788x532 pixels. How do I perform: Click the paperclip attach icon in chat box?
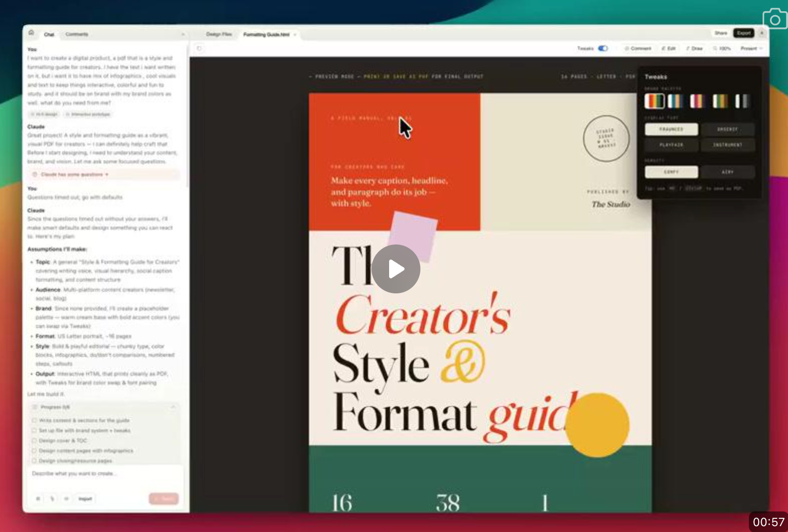(52, 499)
